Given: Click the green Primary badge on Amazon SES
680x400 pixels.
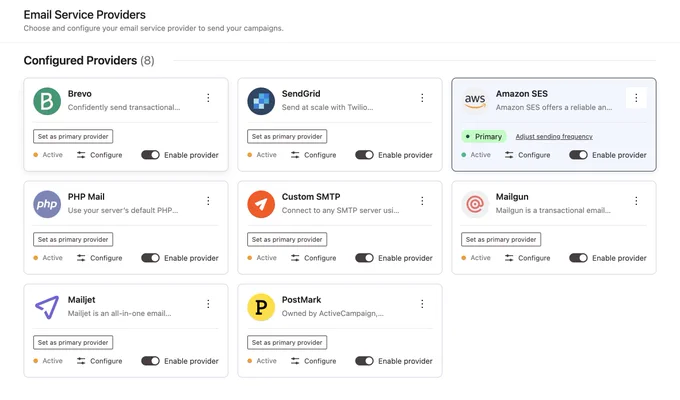Looking at the screenshot, I should point(484,136).
